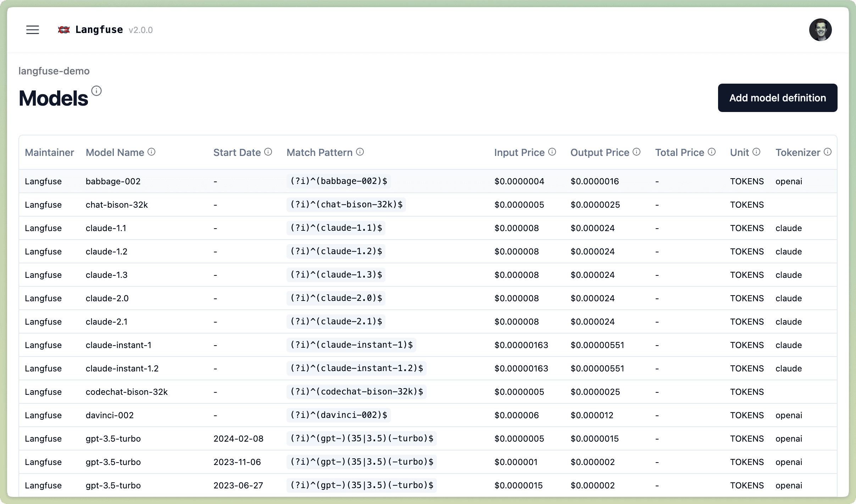Click the Model Name column info icon
This screenshot has width=856, height=504.
point(152,152)
